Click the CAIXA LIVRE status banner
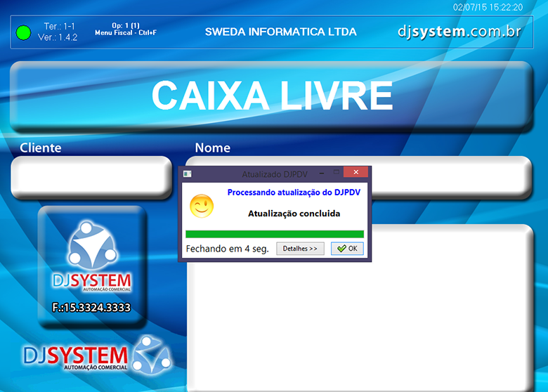The height and width of the screenshot is (392, 548). pos(272,96)
